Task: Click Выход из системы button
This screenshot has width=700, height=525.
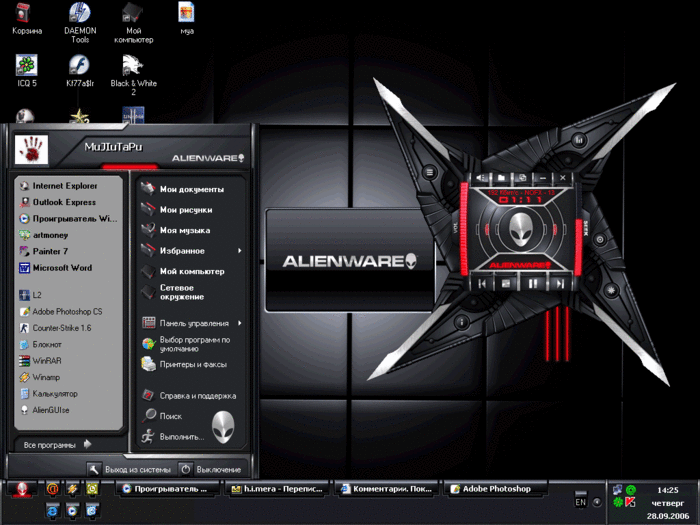Action: click(x=129, y=470)
